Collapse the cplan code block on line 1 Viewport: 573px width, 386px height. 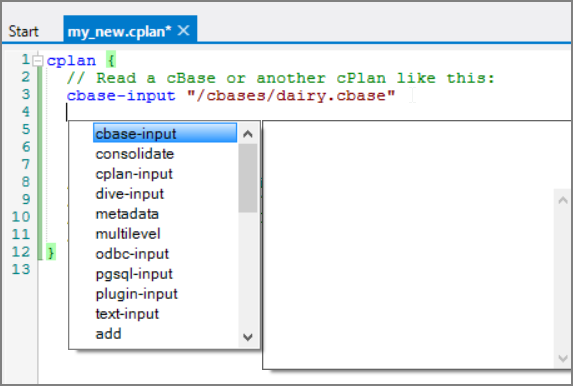[x=38, y=60]
